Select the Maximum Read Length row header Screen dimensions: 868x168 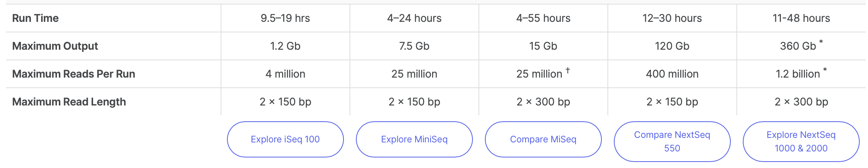pos(69,102)
